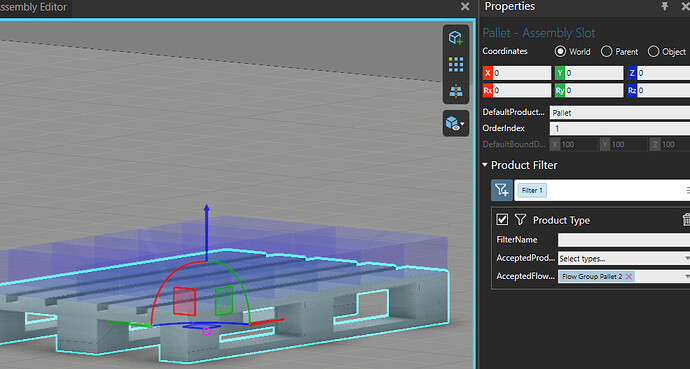Click the Properties panel title
Image resolution: width=690 pixels, height=369 pixels.
click(x=510, y=6)
